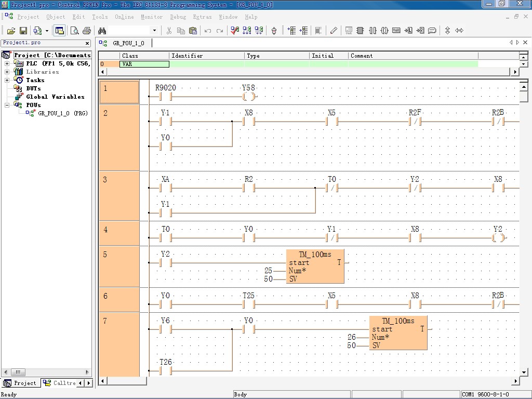The image size is (532, 399).
Task: Click the Print preview icon
Action: tap(75, 31)
